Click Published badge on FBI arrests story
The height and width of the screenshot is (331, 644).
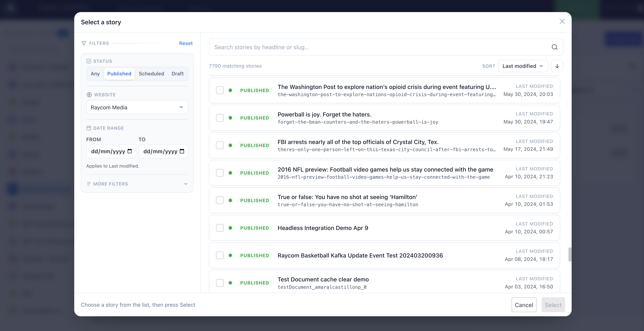pos(255,145)
